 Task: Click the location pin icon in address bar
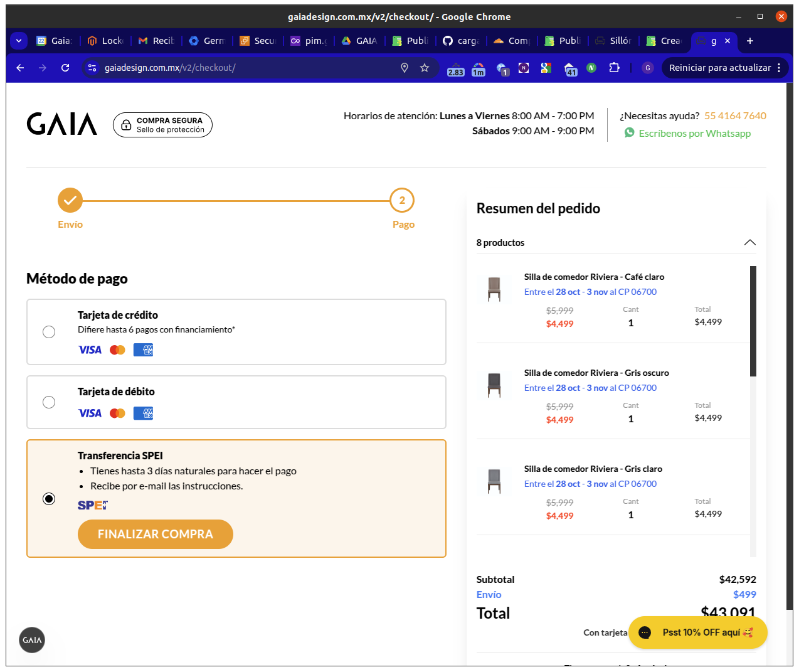coord(405,68)
